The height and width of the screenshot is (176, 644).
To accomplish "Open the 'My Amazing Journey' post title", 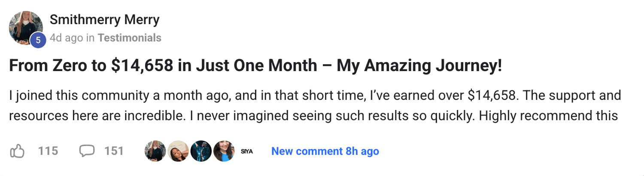I will 255,66.
